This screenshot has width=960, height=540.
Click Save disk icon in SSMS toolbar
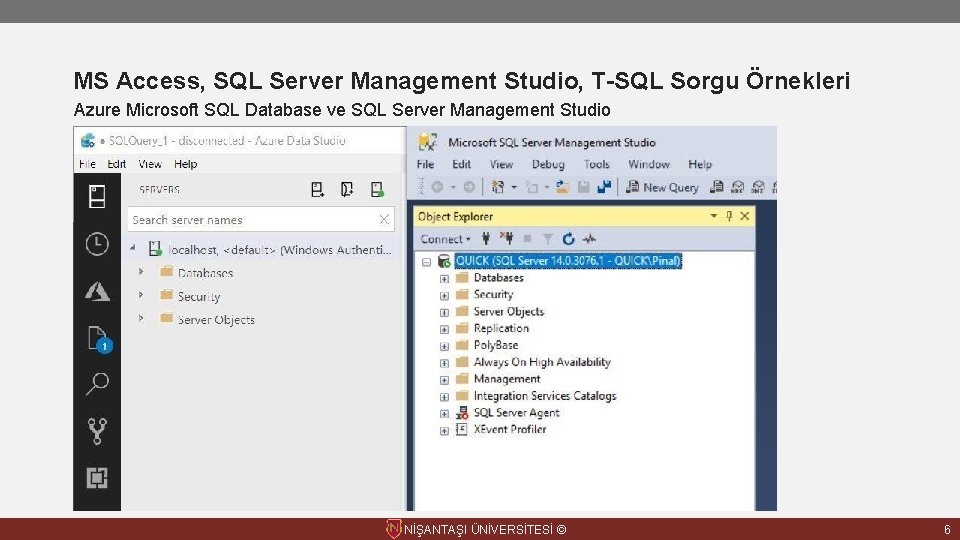583,187
